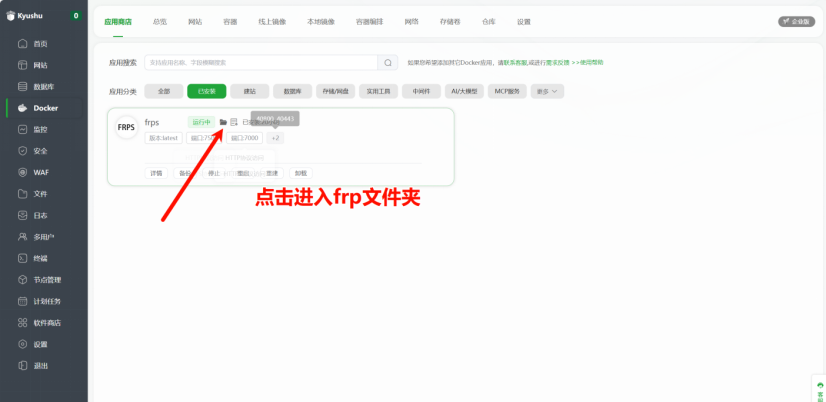Image resolution: width=826 pixels, height=402 pixels.
Task: Open 日志 in the sidebar
Action: coord(41,215)
